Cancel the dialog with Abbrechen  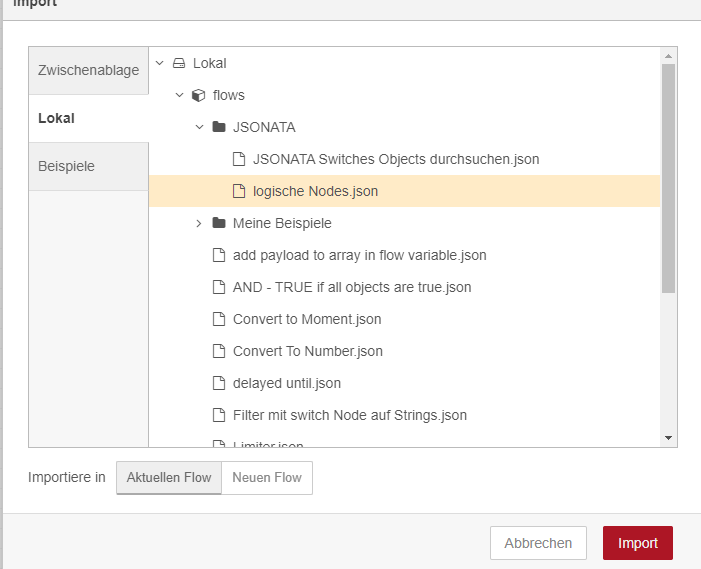pyautogui.click(x=538, y=543)
